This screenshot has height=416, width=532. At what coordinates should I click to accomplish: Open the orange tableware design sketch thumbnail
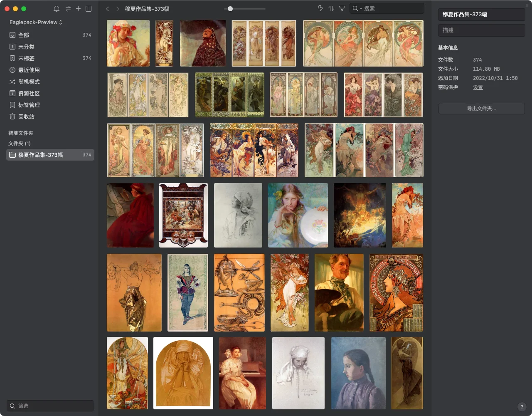239,293
